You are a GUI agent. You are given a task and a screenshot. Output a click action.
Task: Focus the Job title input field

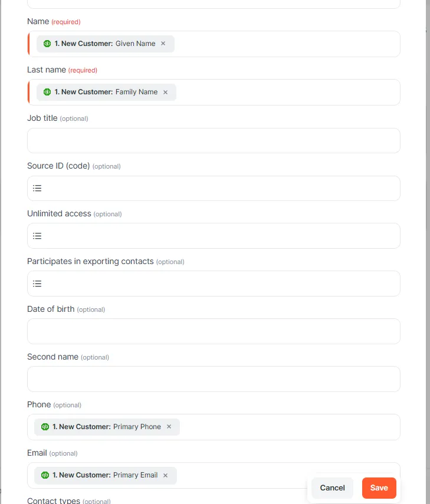[x=214, y=140]
